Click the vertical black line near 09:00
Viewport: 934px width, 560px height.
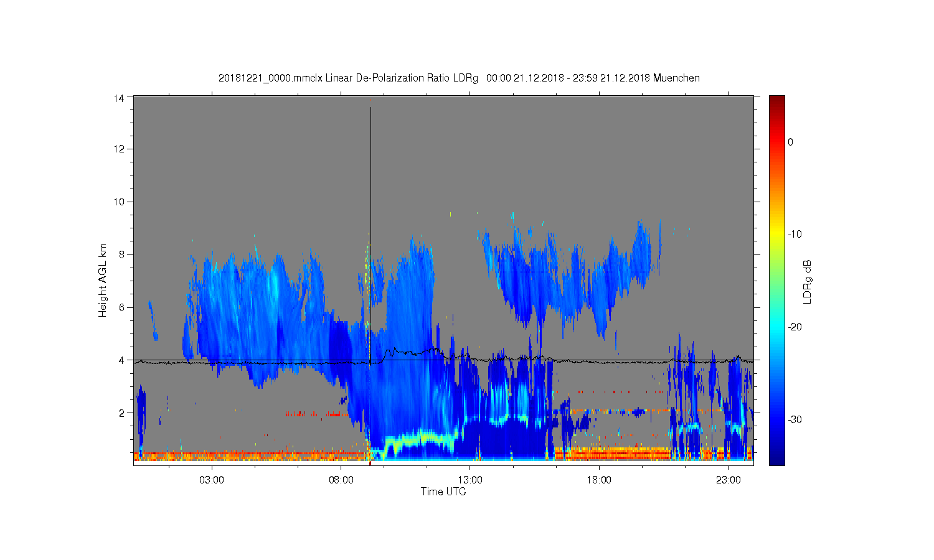(370, 236)
